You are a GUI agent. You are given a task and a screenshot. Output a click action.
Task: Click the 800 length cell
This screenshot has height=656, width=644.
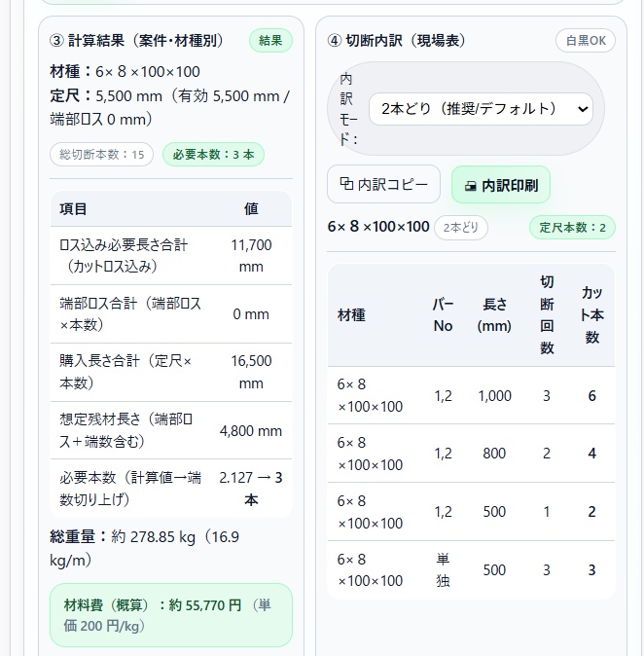494,454
